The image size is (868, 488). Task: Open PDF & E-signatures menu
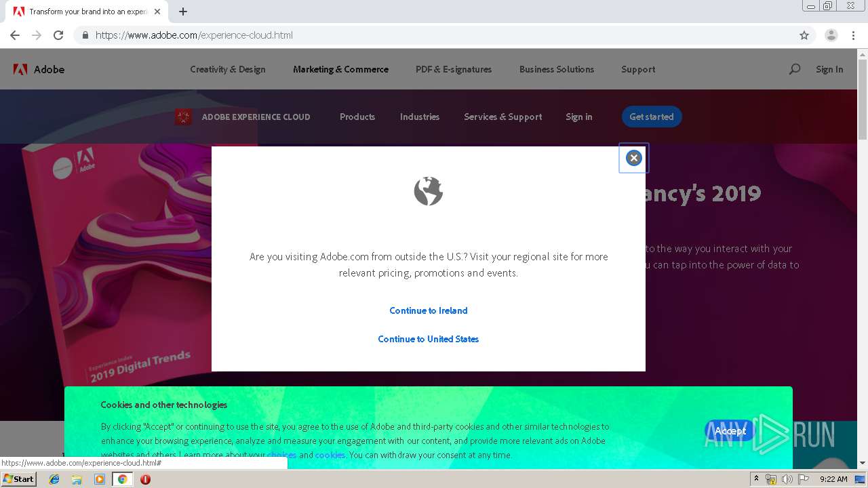coord(454,69)
